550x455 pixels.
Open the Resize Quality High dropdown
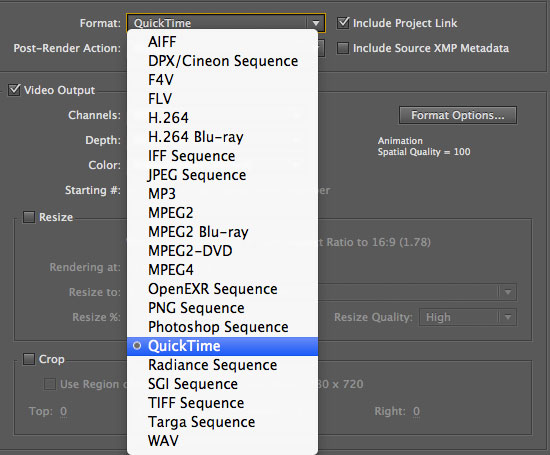468,317
